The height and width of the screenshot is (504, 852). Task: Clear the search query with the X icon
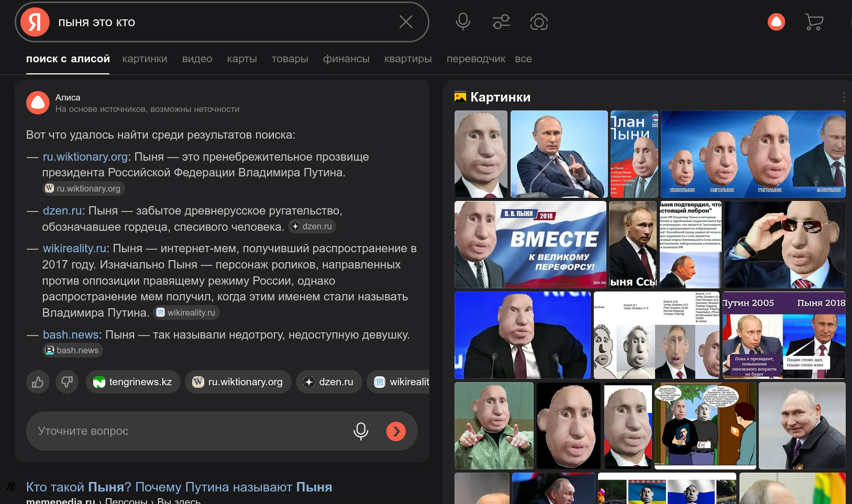click(x=406, y=22)
